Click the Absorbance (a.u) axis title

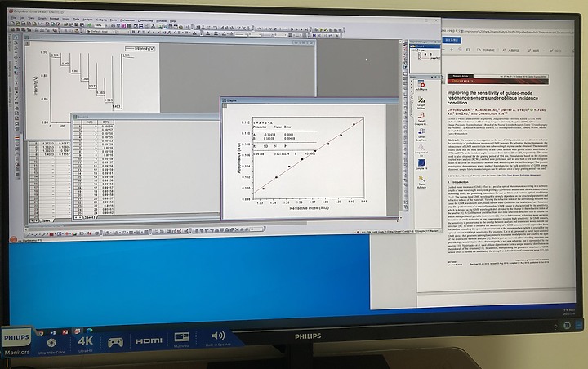[238, 158]
